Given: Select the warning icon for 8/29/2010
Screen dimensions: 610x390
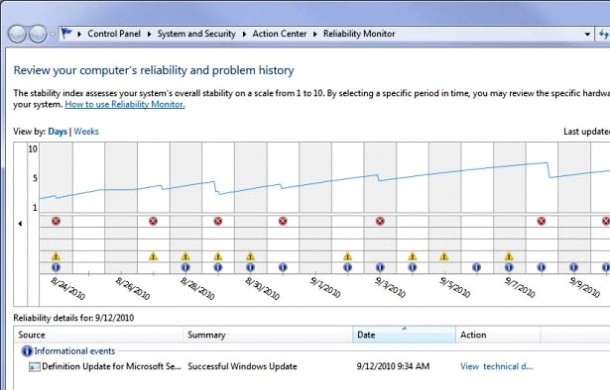Looking at the screenshot, I should 218,256.
